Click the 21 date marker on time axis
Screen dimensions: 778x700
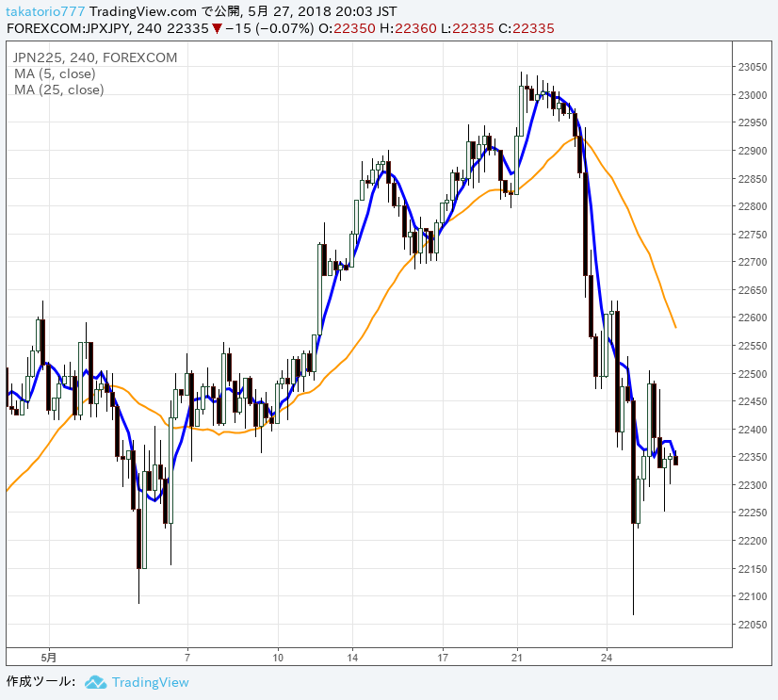pos(516,657)
